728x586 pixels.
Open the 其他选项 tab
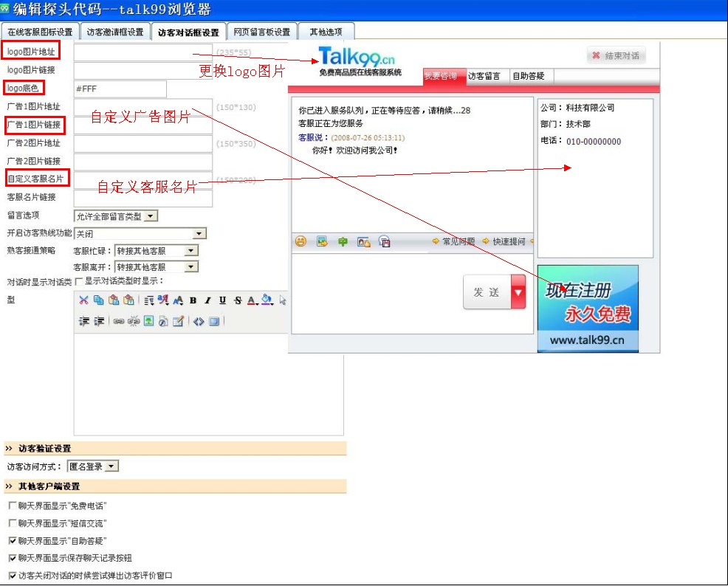pyautogui.click(x=326, y=32)
